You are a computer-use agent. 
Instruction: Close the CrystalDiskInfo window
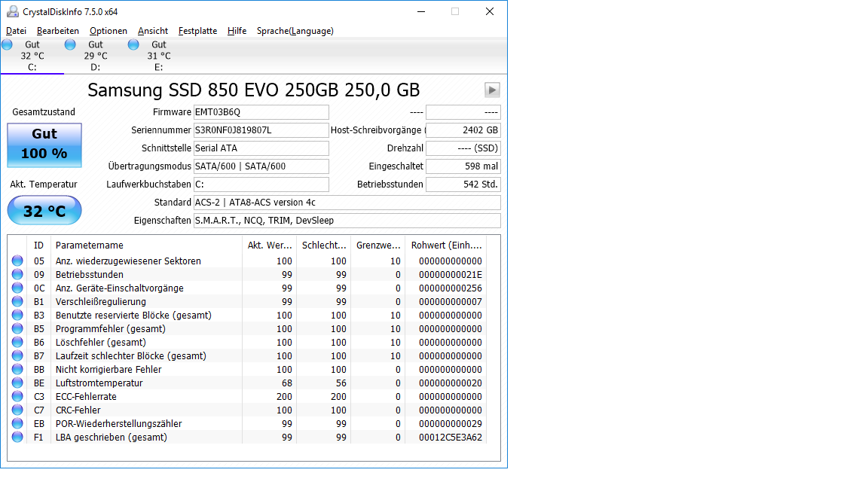[x=489, y=11]
